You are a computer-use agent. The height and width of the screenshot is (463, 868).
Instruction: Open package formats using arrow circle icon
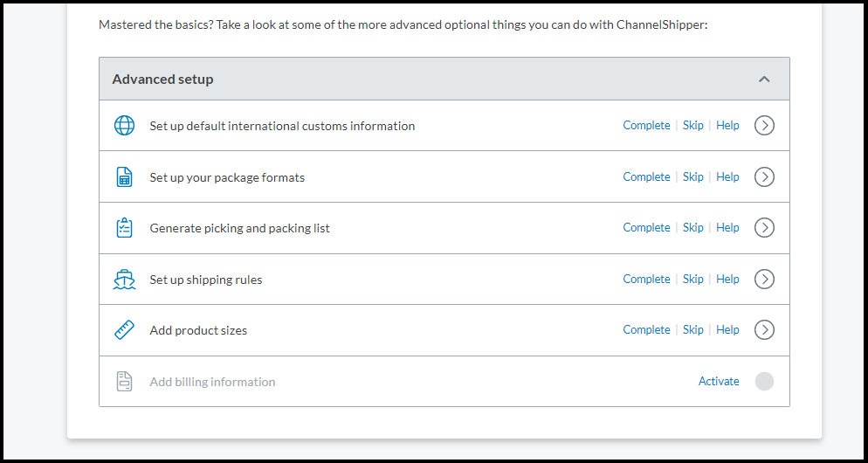coord(764,176)
